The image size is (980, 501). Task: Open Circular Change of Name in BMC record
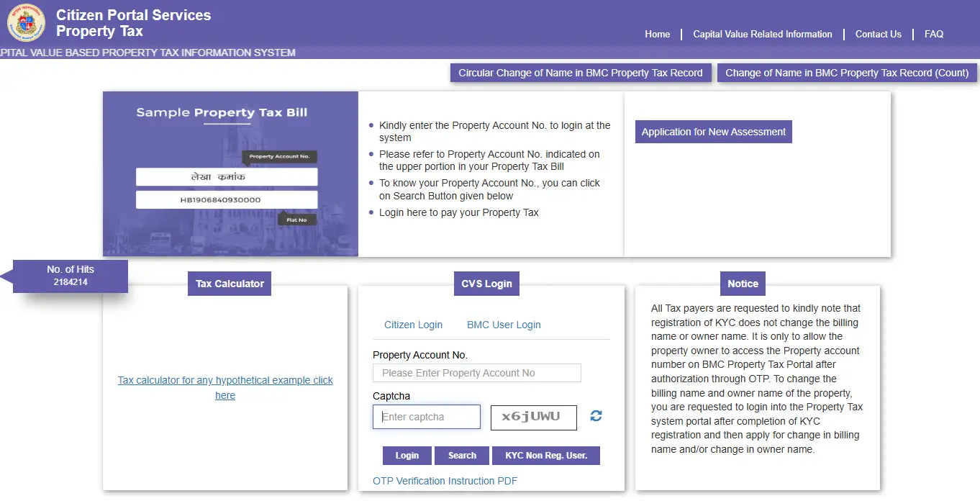580,73
